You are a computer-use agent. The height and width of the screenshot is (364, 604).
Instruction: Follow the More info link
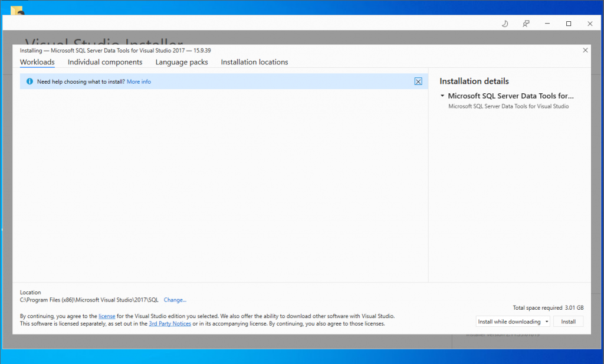[139, 81]
